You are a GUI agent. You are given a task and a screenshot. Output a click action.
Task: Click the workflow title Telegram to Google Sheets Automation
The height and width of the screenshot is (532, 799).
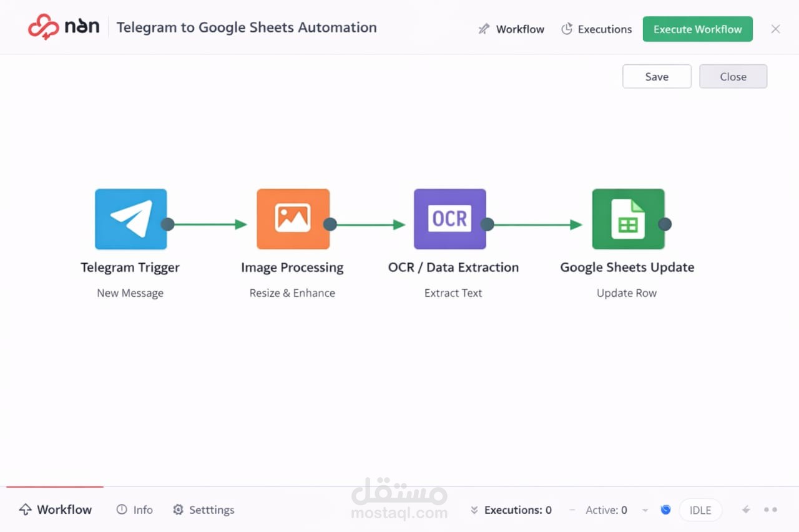247,27
